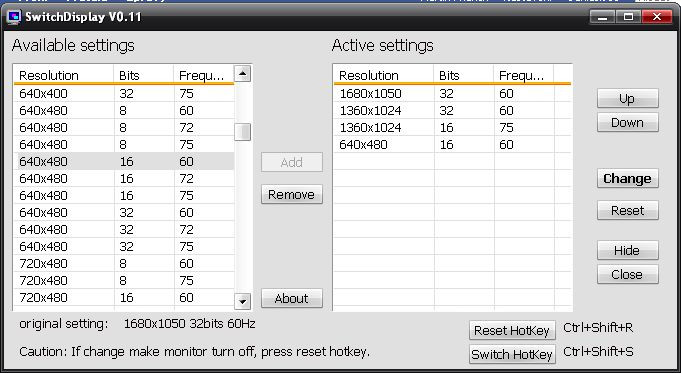Screen dimensions: 681x373
Task: Move selected setting Up
Action: 627,99
